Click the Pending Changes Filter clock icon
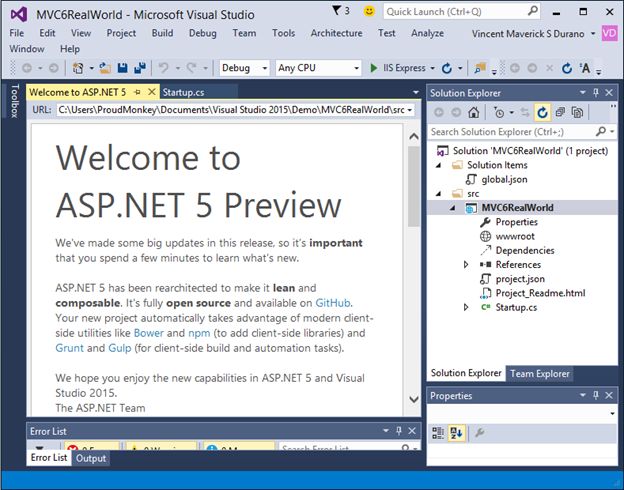The width and height of the screenshot is (624, 490). [x=499, y=113]
